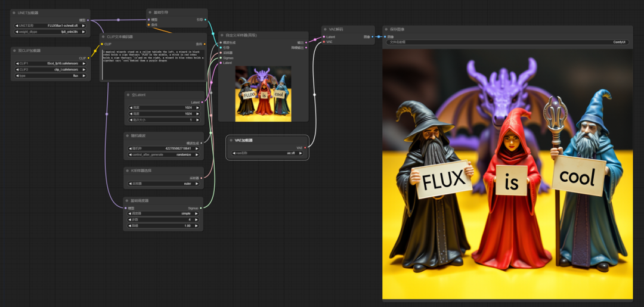Decrease 宽度 value with its left arrow
The width and height of the screenshot is (644, 307).
pos(131,108)
